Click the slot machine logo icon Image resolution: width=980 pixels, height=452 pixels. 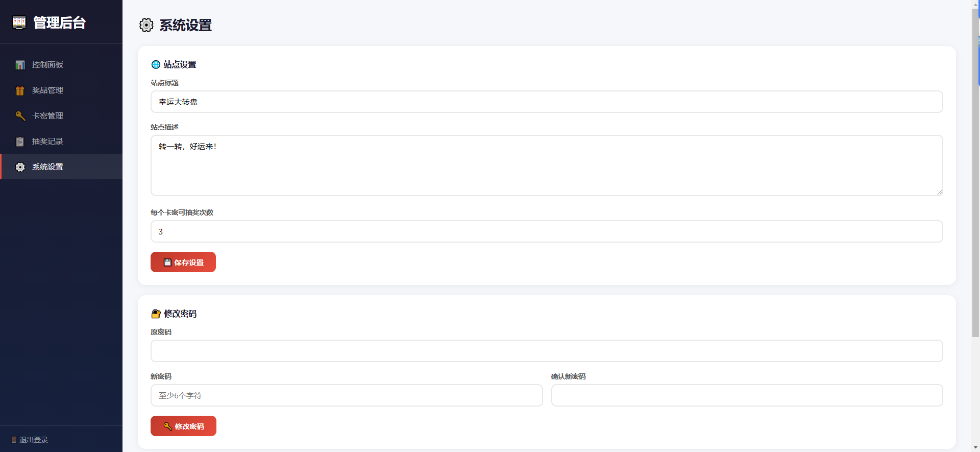pos(19,22)
